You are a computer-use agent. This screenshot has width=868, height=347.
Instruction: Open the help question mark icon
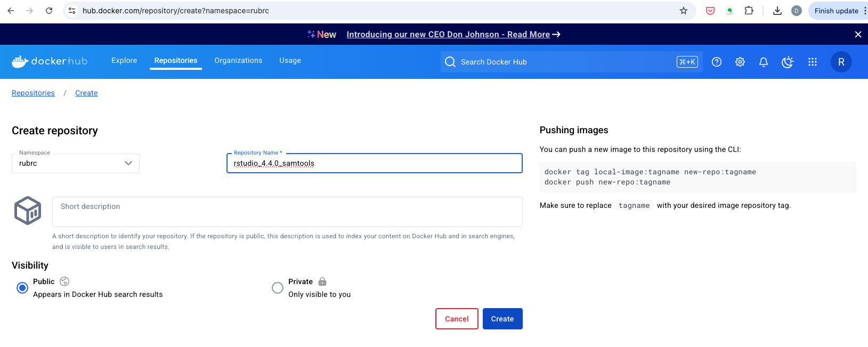(717, 62)
